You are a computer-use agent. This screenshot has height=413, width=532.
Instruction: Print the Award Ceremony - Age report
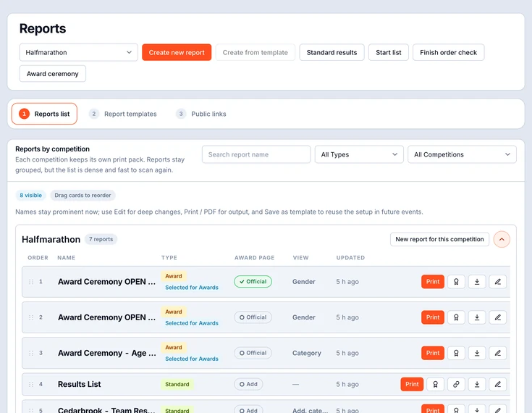point(433,353)
